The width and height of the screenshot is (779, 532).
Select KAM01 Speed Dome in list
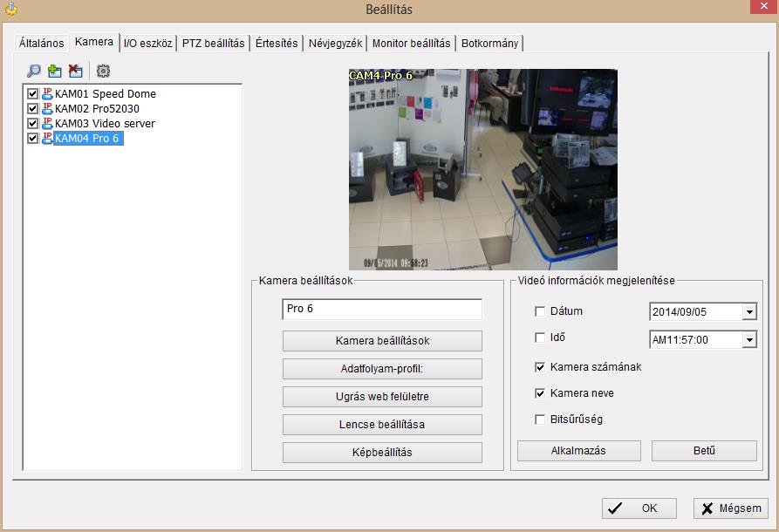click(106, 94)
